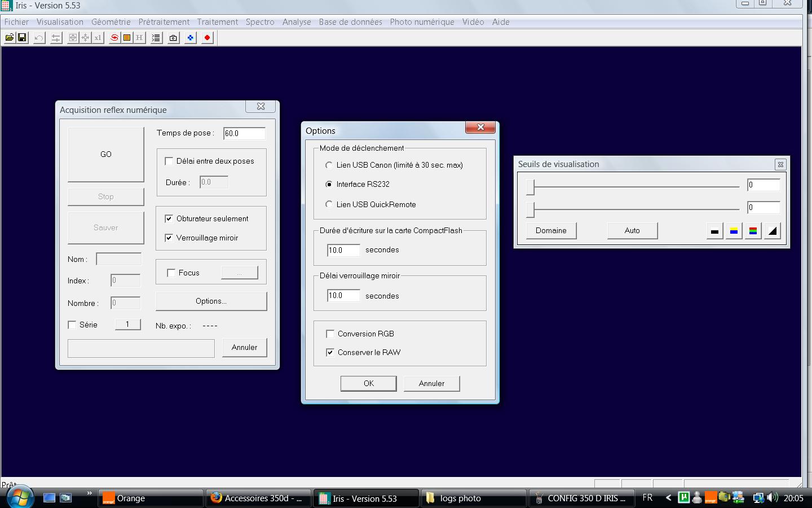Select Interface RS232 radio option
This screenshot has height=508, width=812.
329,184
